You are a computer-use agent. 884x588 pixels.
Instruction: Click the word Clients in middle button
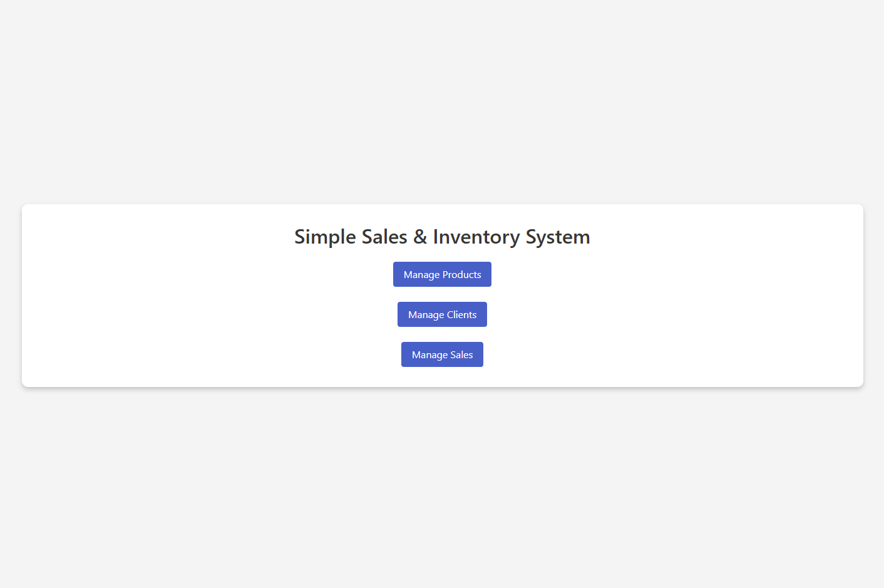462,314
